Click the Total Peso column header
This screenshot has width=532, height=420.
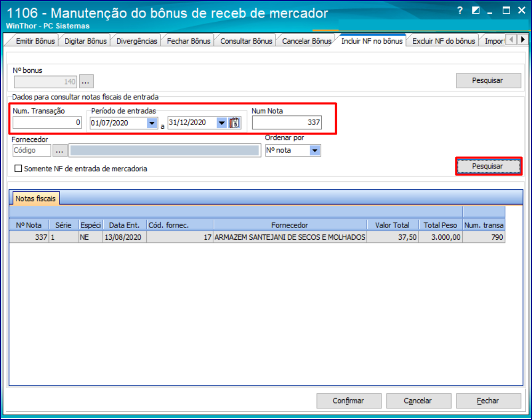pos(440,225)
